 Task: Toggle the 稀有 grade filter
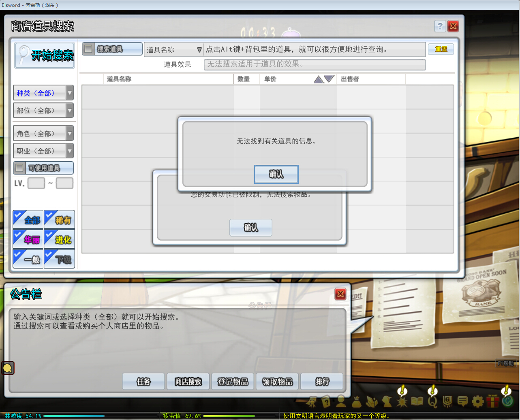(59, 220)
